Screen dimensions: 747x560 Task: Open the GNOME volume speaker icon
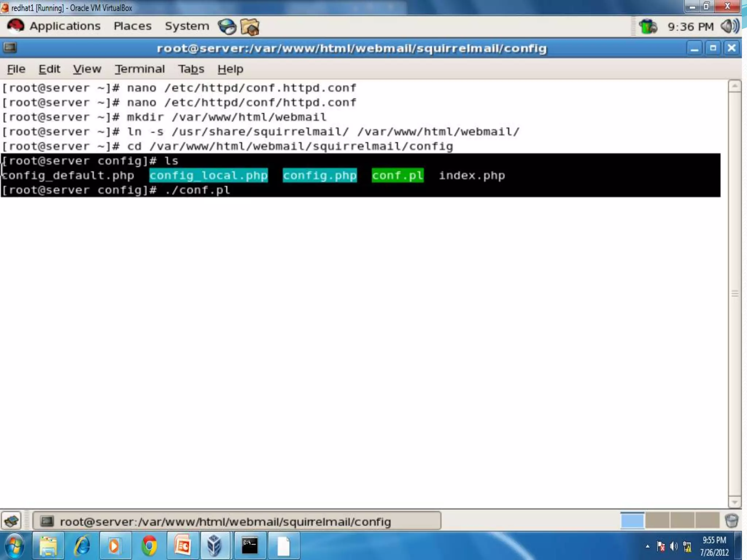(729, 26)
